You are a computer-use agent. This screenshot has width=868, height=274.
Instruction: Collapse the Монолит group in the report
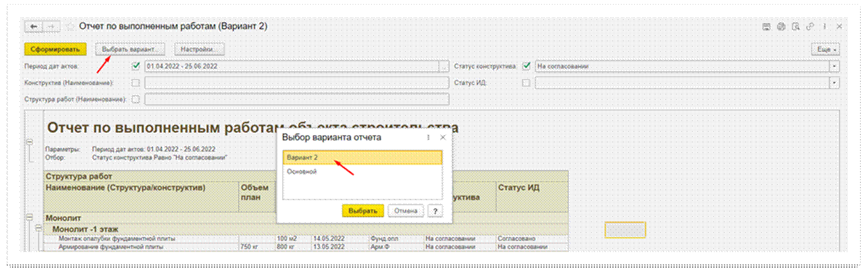click(x=29, y=217)
